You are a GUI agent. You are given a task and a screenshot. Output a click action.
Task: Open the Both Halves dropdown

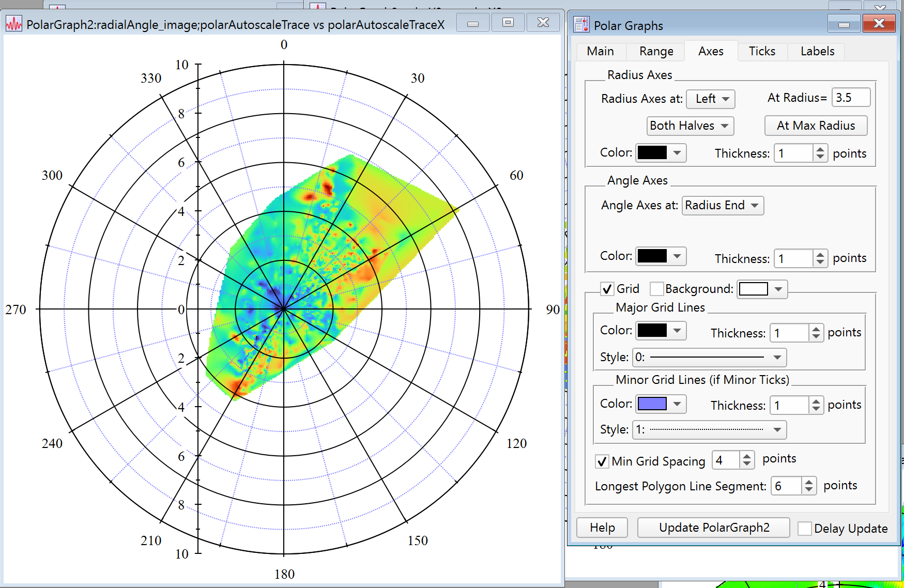point(690,126)
